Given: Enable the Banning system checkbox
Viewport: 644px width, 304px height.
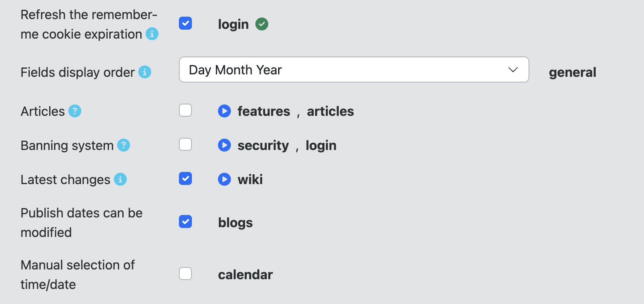Looking at the screenshot, I should (185, 144).
